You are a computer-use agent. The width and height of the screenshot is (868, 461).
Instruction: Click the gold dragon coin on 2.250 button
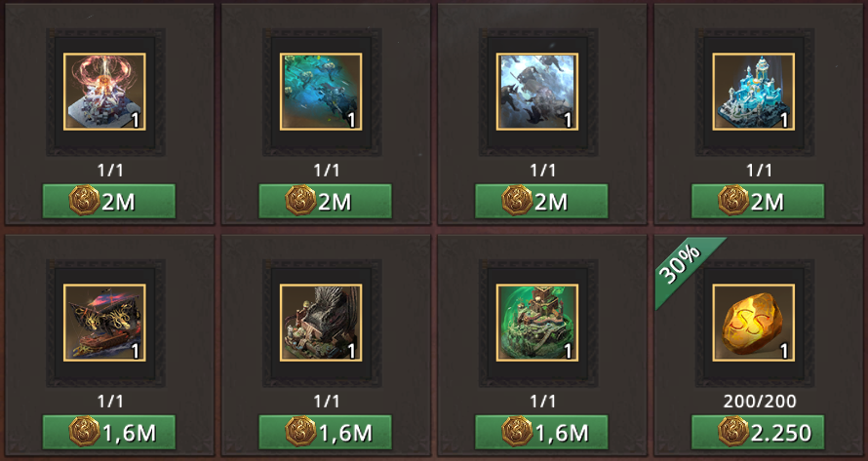[x=733, y=432]
